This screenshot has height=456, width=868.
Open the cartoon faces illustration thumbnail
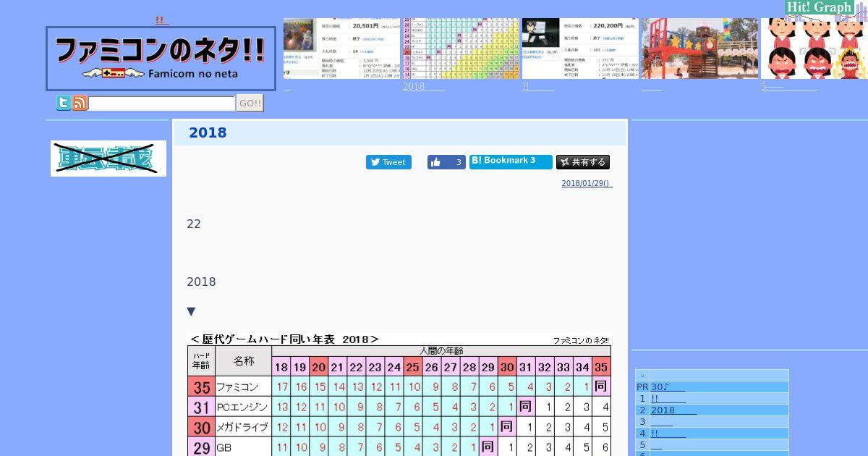click(814, 48)
